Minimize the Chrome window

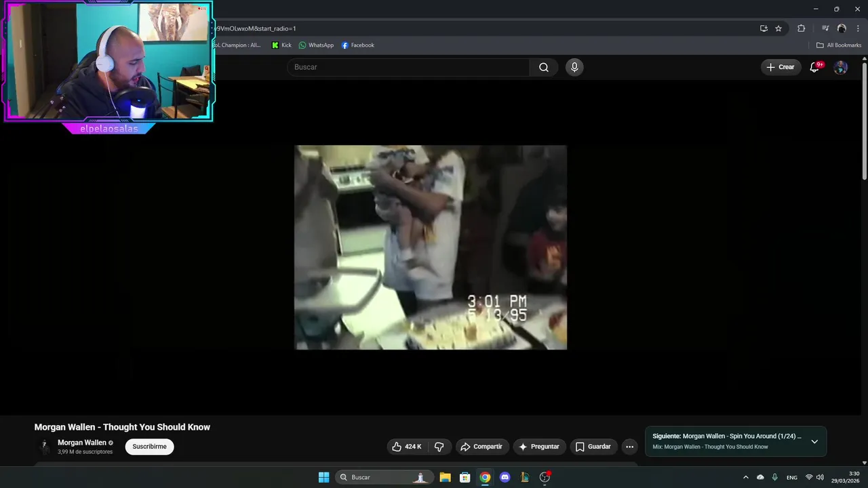point(815,9)
